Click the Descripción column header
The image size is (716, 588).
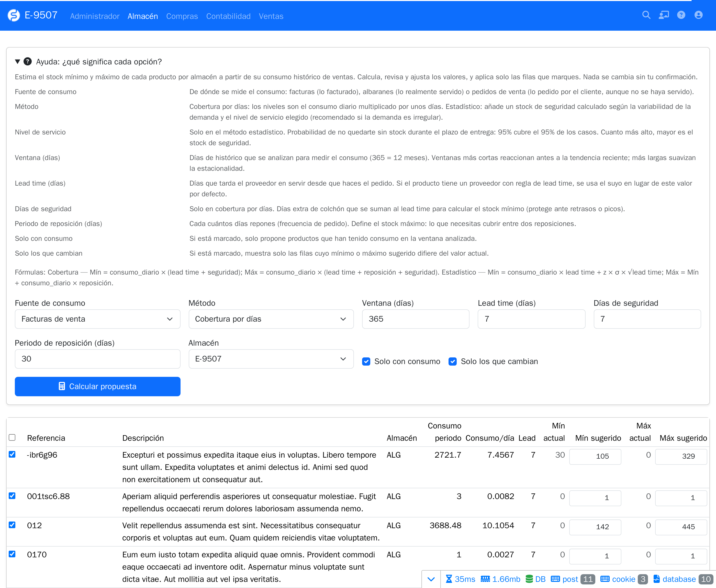143,438
